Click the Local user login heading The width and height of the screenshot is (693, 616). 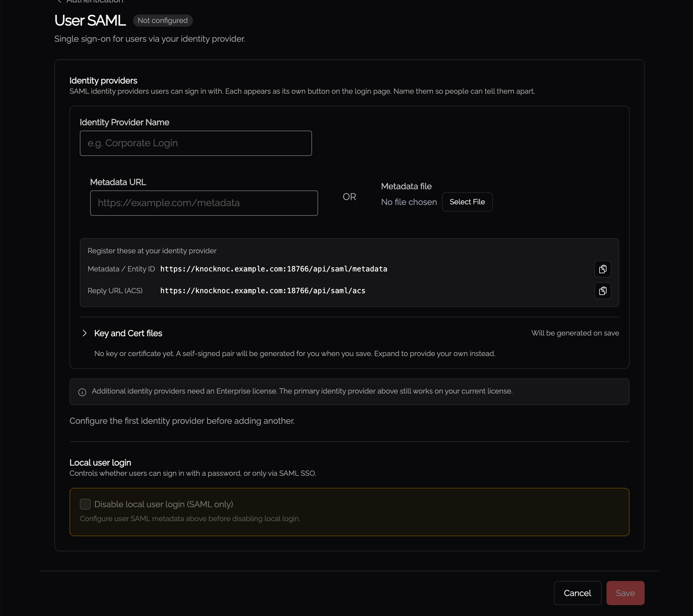pos(100,462)
